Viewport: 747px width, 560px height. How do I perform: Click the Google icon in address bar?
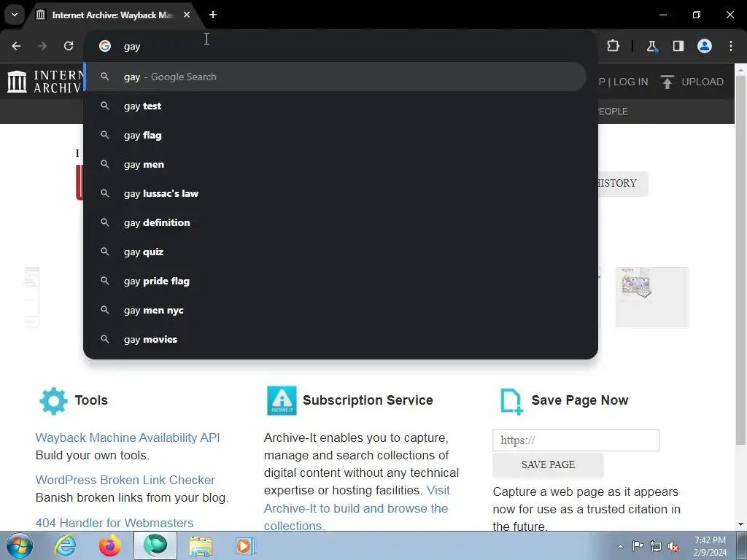pyautogui.click(x=105, y=46)
